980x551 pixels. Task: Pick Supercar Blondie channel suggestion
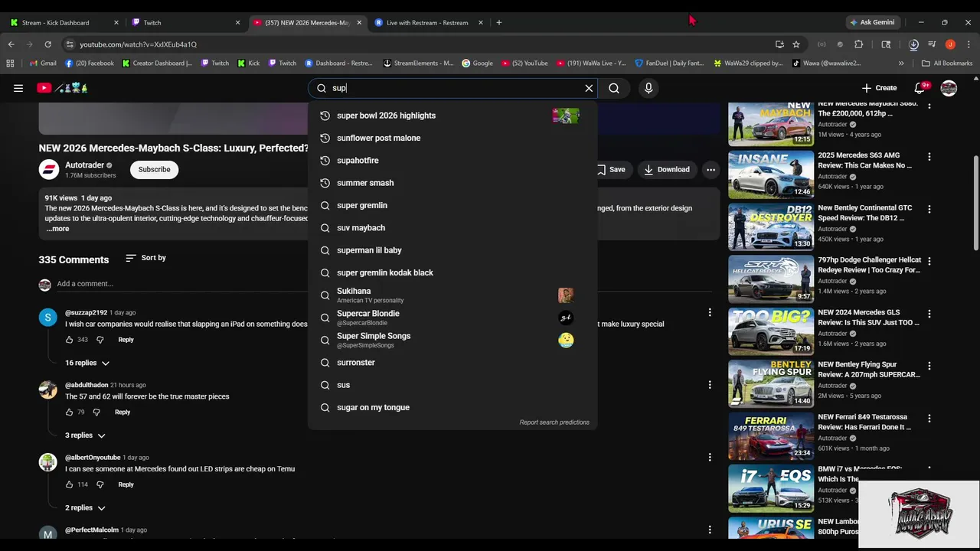(452, 318)
